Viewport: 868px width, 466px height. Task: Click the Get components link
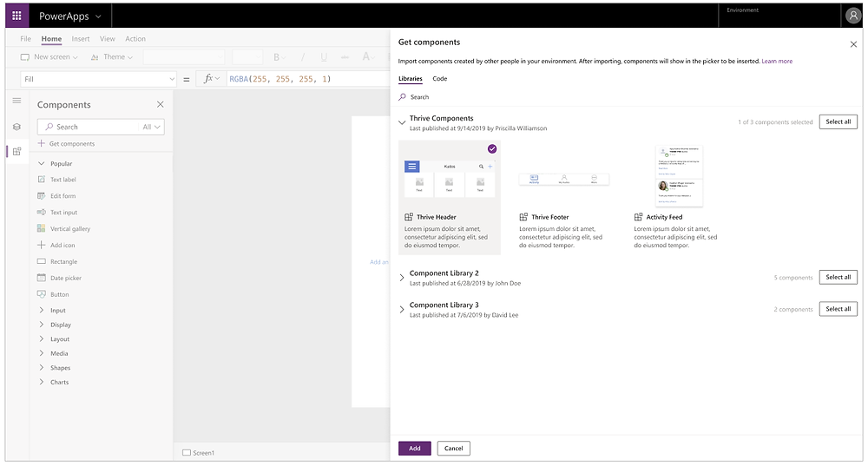coord(72,144)
